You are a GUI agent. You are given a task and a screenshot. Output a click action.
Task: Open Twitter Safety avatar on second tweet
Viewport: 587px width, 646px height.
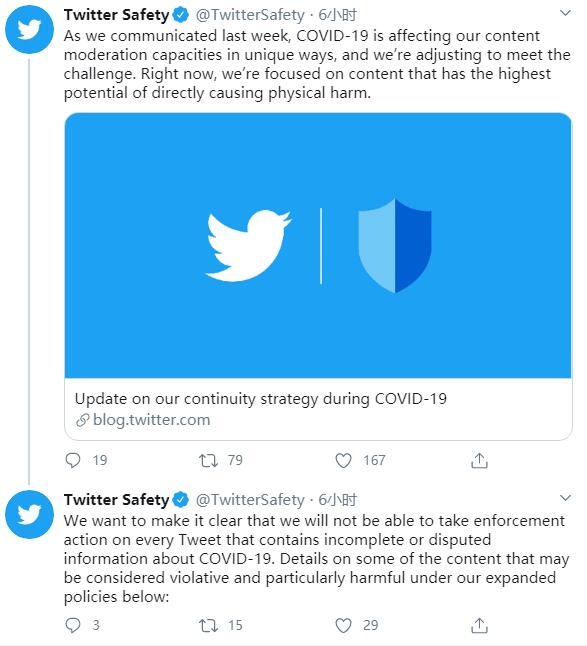pyautogui.click(x=29, y=514)
